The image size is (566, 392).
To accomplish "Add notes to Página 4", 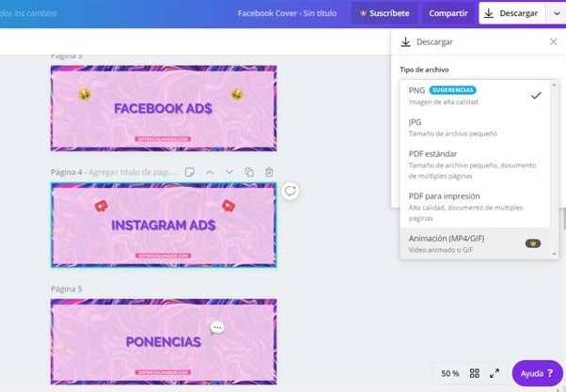I will (x=190, y=172).
